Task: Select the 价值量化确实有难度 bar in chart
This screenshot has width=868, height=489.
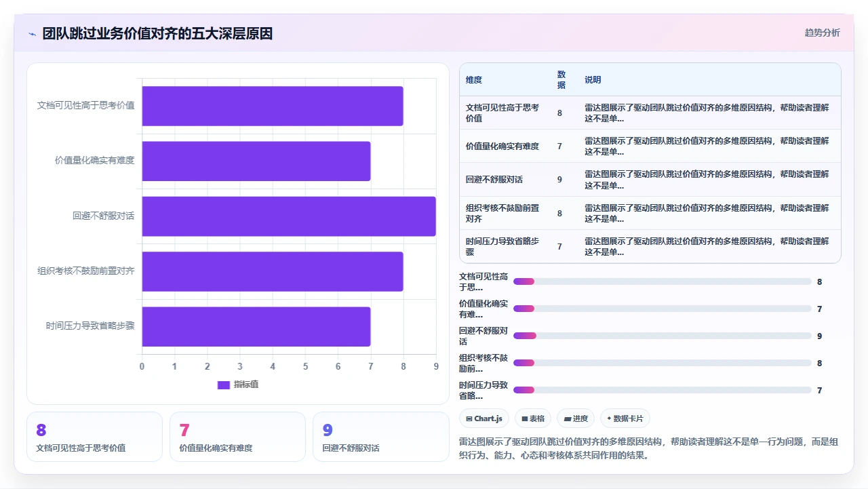Action: click(x=256, y=161)
